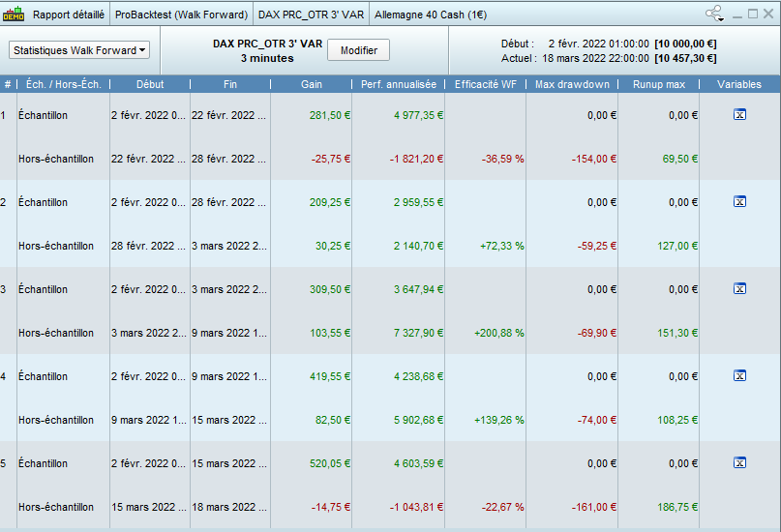Select gain value 520,05 €
The height and width of the screenshot is (532, 781).
[x=330, y=463]
